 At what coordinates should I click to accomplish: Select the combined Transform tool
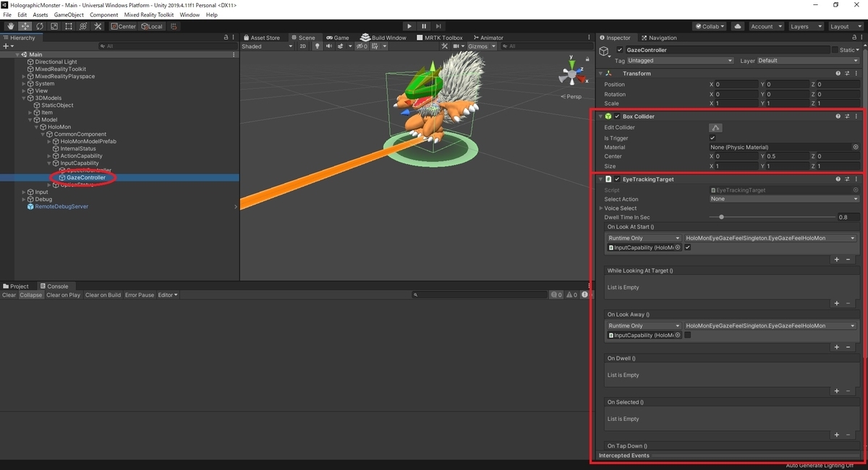[x=83, y=26]
